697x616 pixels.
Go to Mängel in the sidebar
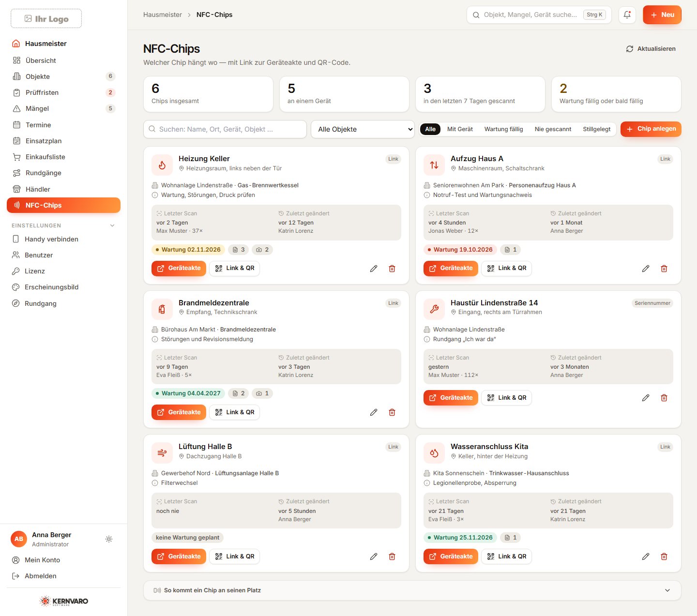[63, 108]
